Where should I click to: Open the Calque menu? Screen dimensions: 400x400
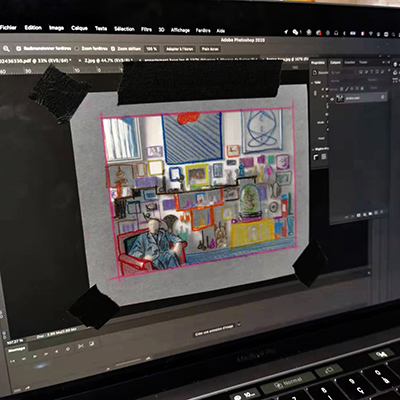tap(79, 28)
